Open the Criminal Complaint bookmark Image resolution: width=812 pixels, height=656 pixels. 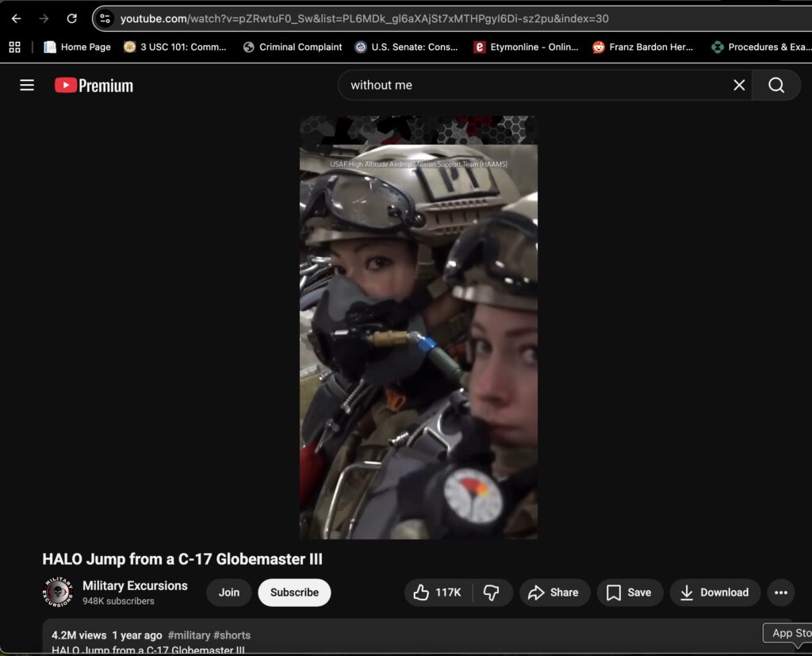point(293,47)
